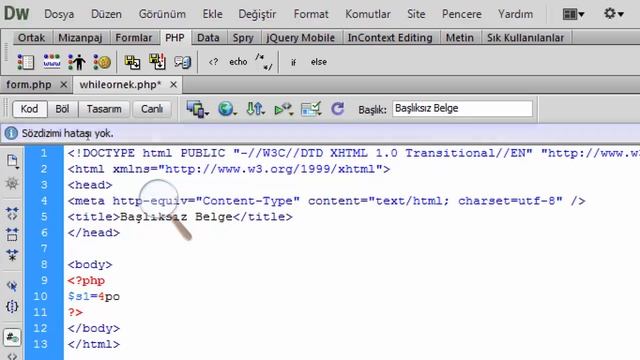Switch to Sık Kullanılanlar tab

(525, 38)
